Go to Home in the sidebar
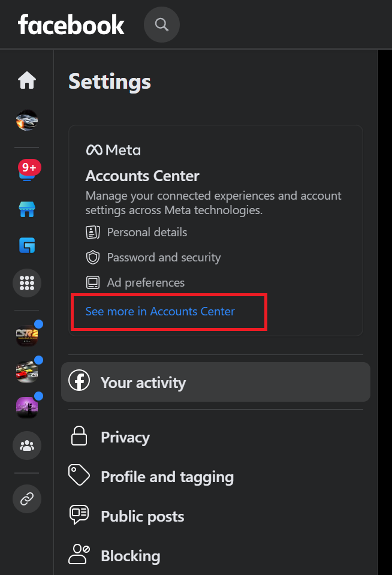The image size is (392, 575). coord(27,80)
